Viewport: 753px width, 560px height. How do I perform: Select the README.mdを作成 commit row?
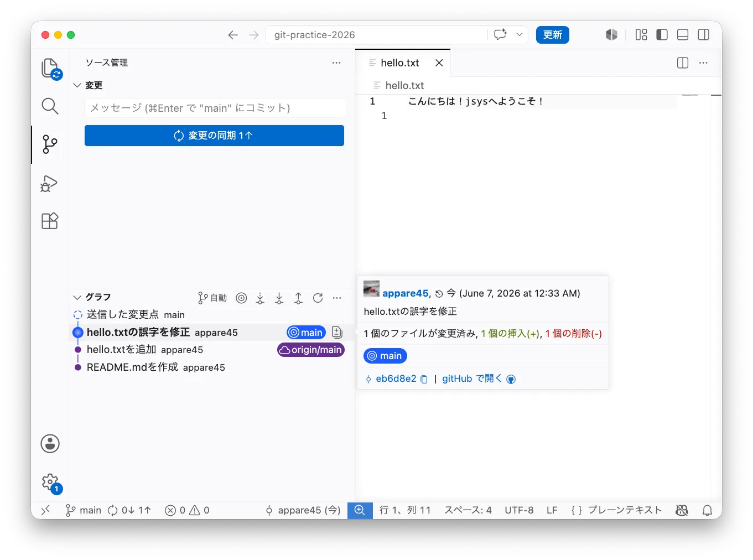click(x=212, y=367)
